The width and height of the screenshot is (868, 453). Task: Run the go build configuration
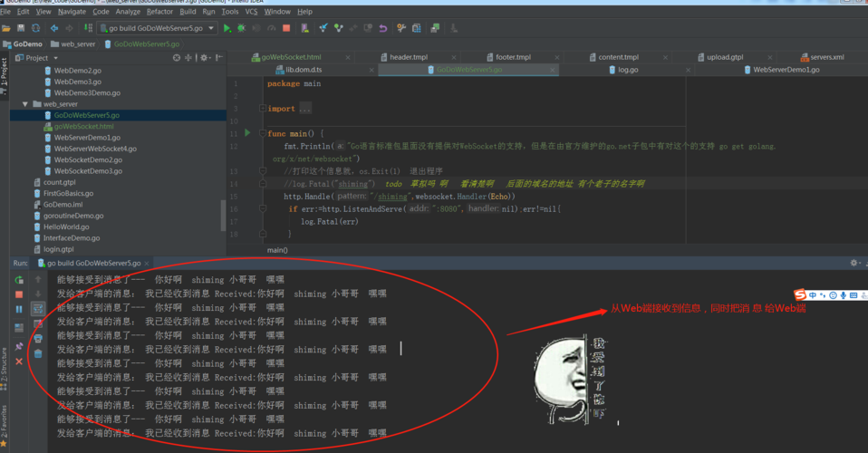227,28
